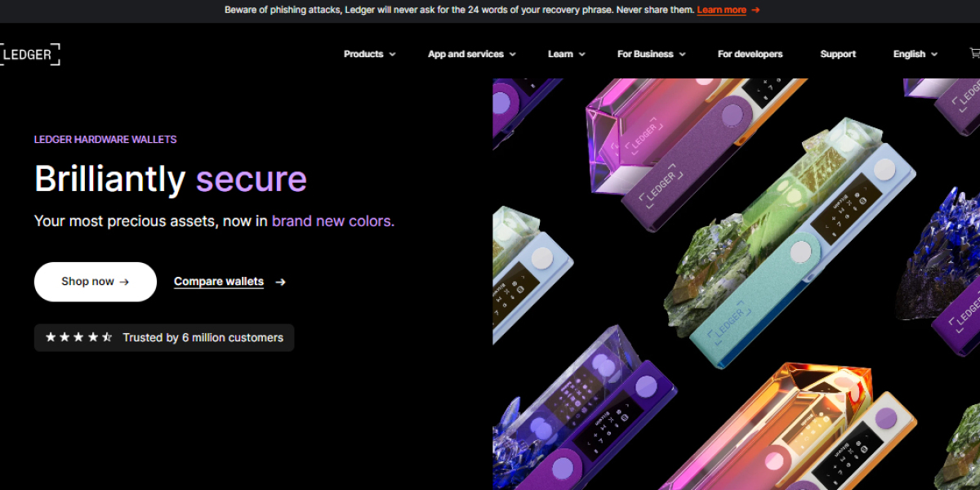
Task: Open the Support page
Action: pos(838,54)
